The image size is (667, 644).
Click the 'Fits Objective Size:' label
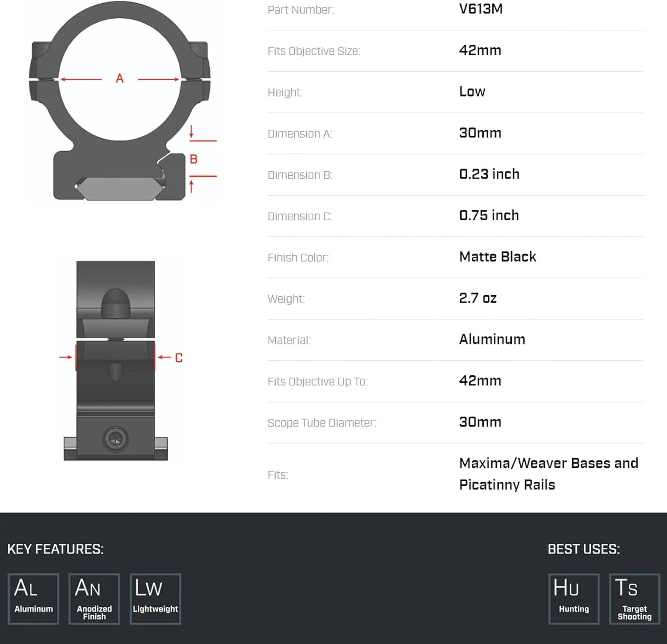click(314, 51)
